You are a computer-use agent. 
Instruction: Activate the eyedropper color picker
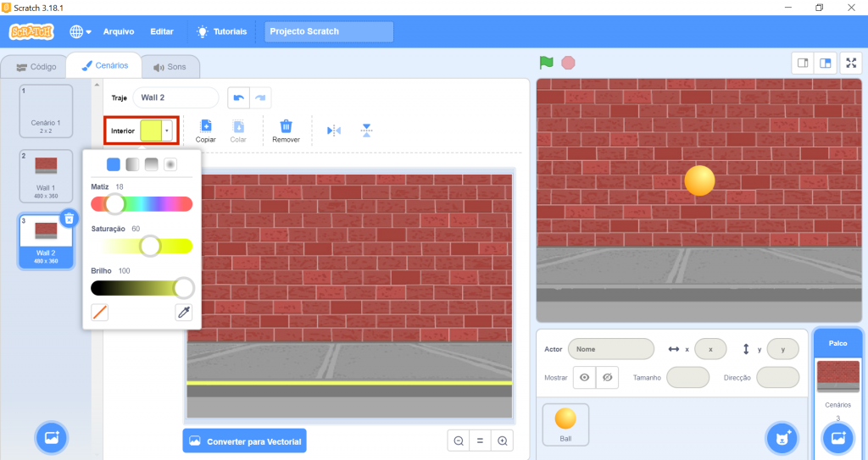(184, 313)
